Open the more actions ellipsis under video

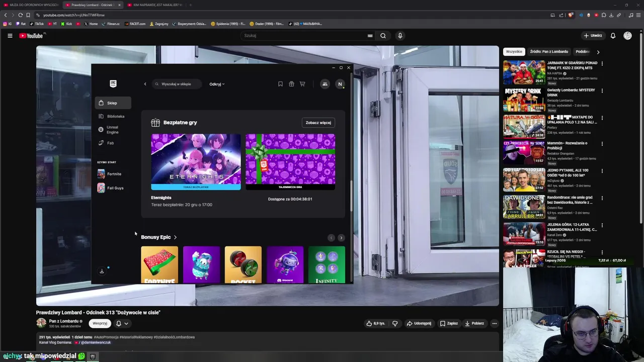pos(495,323)
